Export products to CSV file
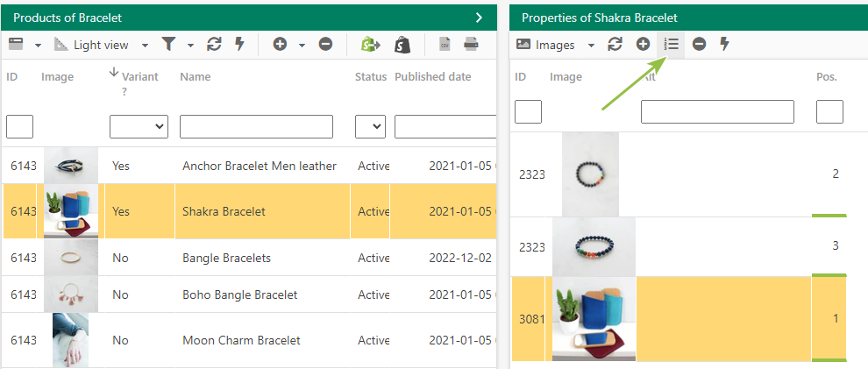Screen dimensions: 868x369 coord(445,45)
